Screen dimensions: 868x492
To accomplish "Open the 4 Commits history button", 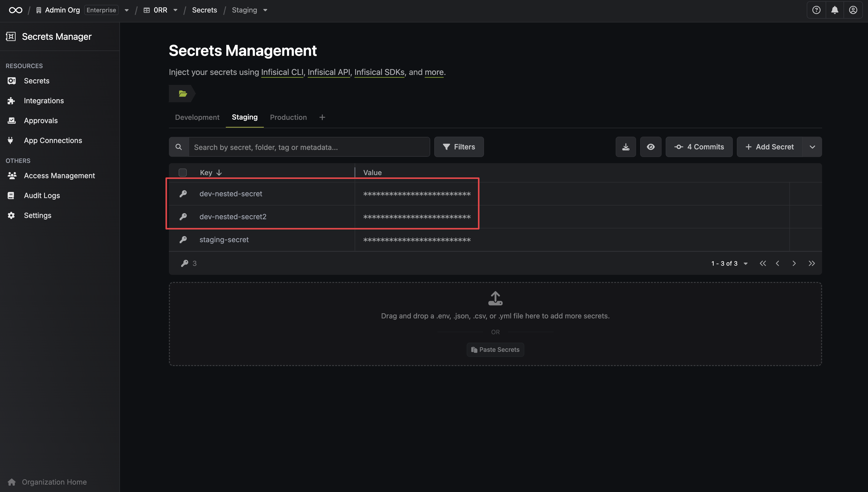I will tap(699, 147).
